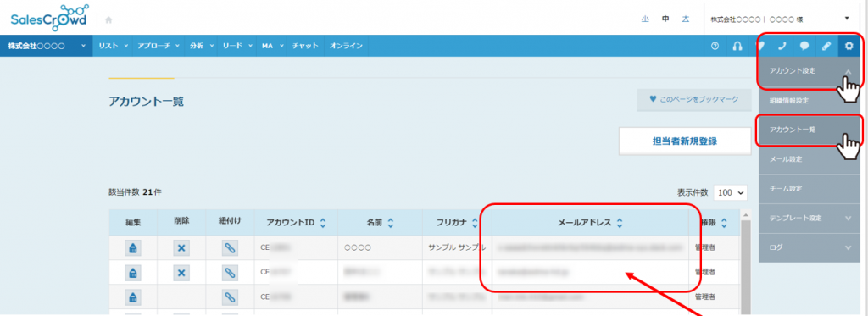This screenshot has height=316, width=868.
Task: Click 管理者 in the first row
Action: pos(704,248)
